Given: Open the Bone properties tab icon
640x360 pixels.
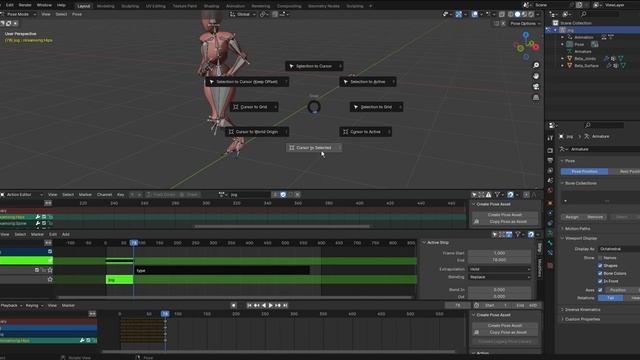Looking at the screenshot, I should point(550,243).
